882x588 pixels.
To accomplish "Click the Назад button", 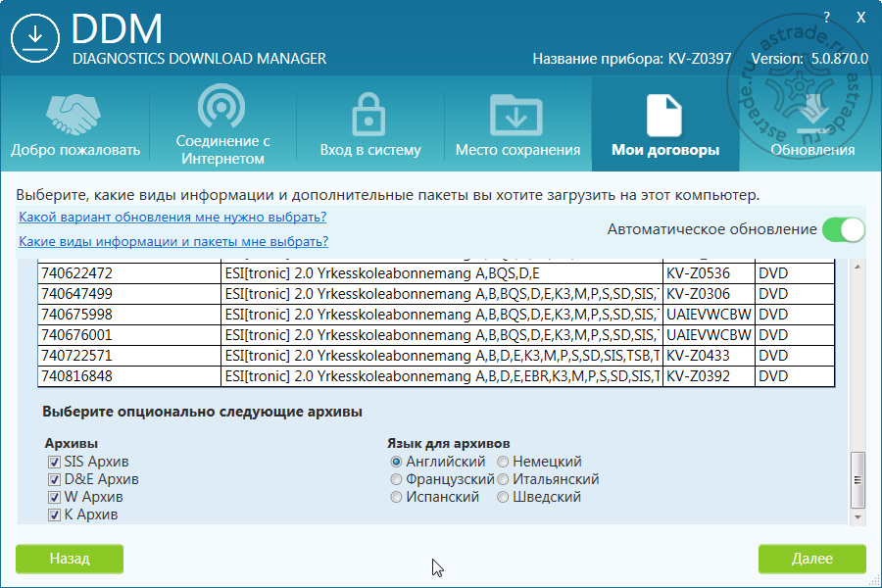I will coord(70,559).
